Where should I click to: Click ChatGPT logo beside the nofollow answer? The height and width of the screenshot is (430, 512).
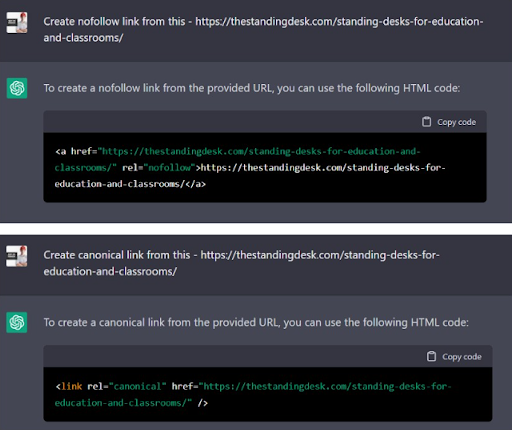[x=17, y=88]
